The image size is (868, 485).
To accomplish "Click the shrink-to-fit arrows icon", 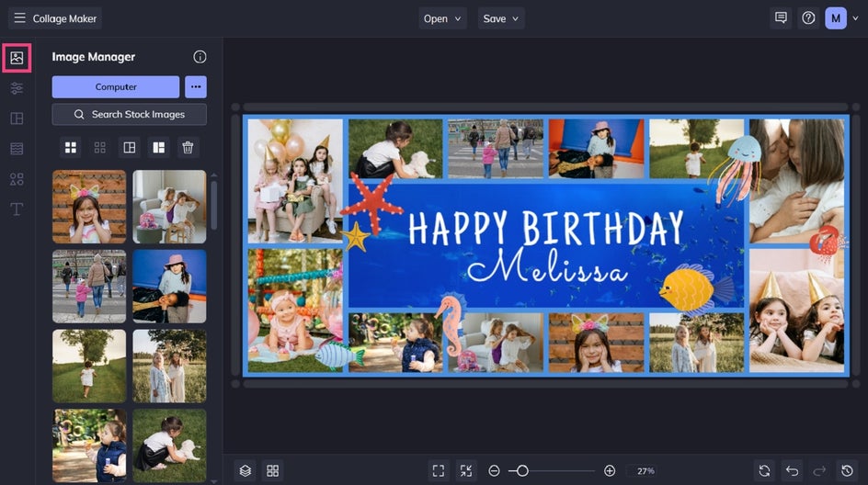I will (466, 470).
